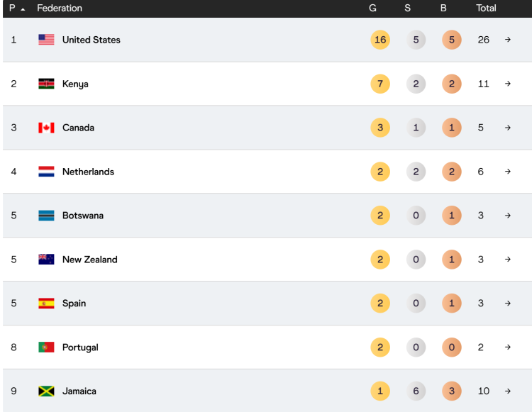
Task: Open Kenya row arrow icon
Action: [x=508, y=84]
